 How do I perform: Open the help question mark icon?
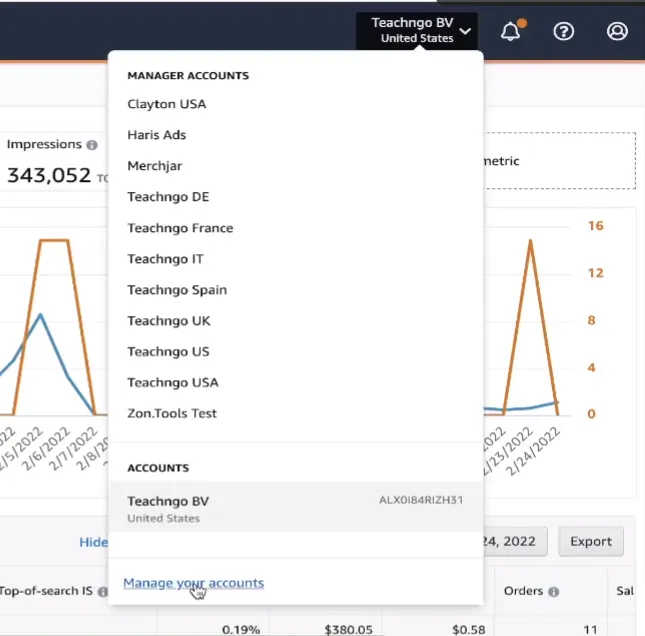click(x=563, y=31)
